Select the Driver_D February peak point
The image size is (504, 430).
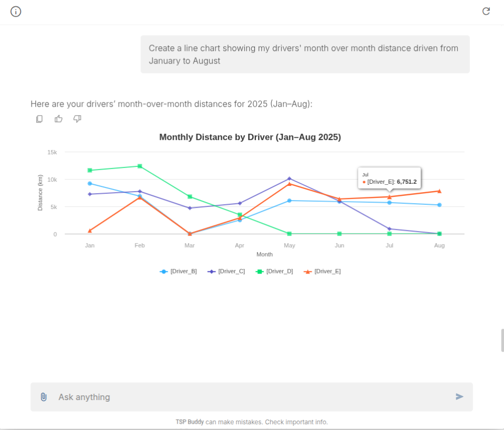click(x=140, y=166)
